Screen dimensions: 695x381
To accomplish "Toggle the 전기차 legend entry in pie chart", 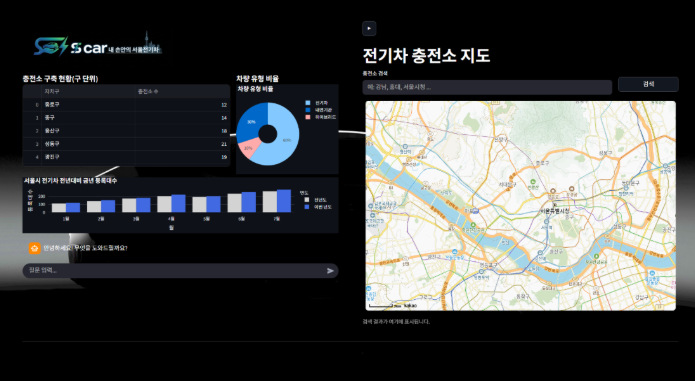I will point(317,103).
